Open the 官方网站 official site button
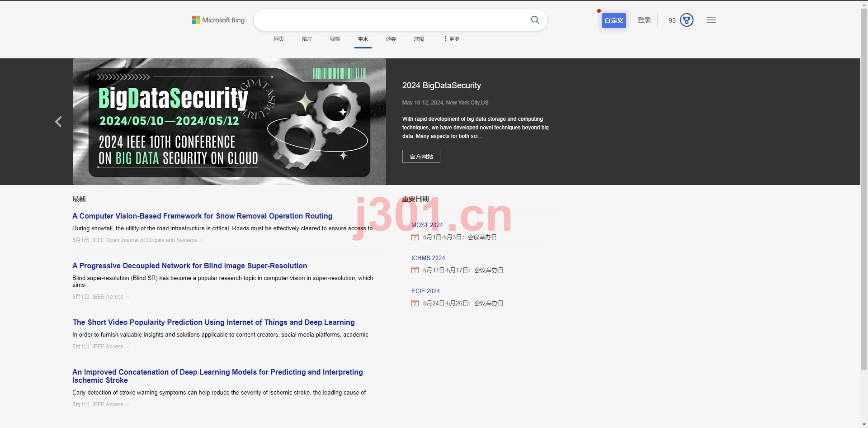Image resolution: width=868 pixels, height=428 pixels. [421, 157]
